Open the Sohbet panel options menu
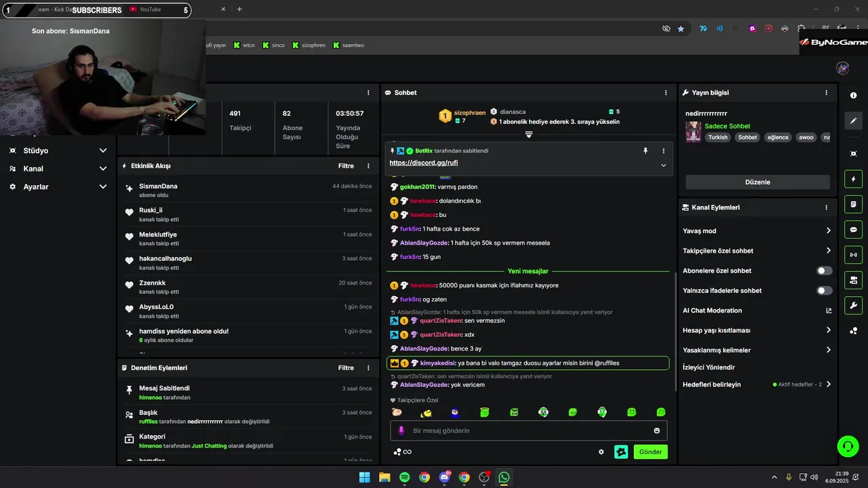Screen dimensions: 868x488 pos(666,93)
